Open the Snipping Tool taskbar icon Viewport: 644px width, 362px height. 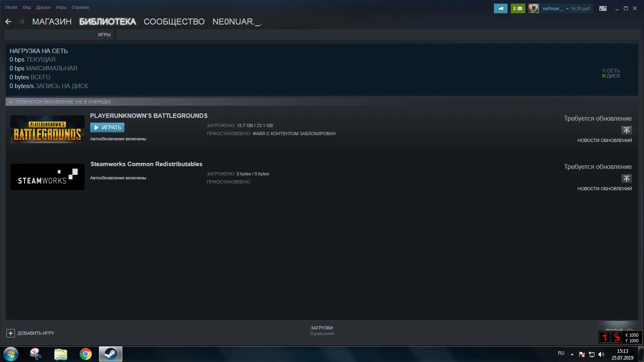[x=35, y=354]
